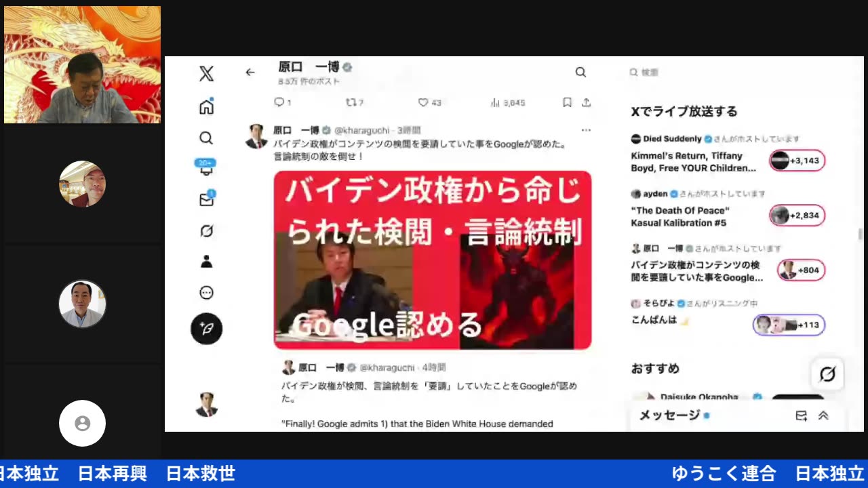Open the Profile person icon
Screen dimensions: 868x488
click(206, 262)
